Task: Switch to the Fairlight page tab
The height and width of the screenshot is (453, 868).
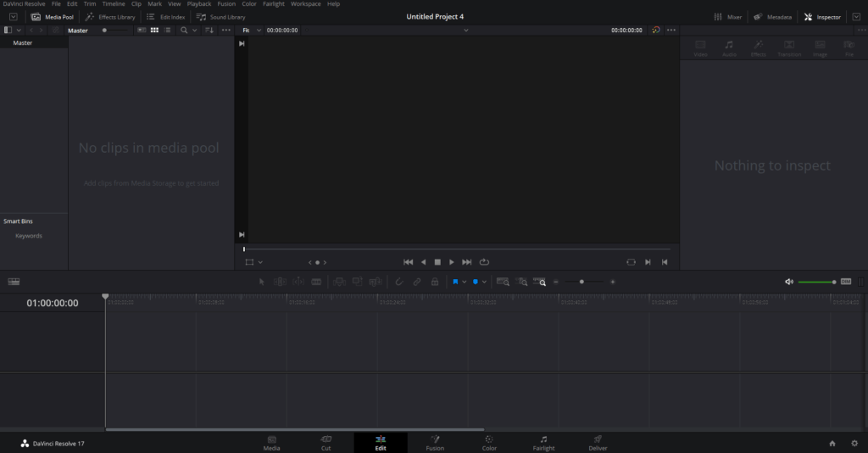Action: (x=543, y=443)
